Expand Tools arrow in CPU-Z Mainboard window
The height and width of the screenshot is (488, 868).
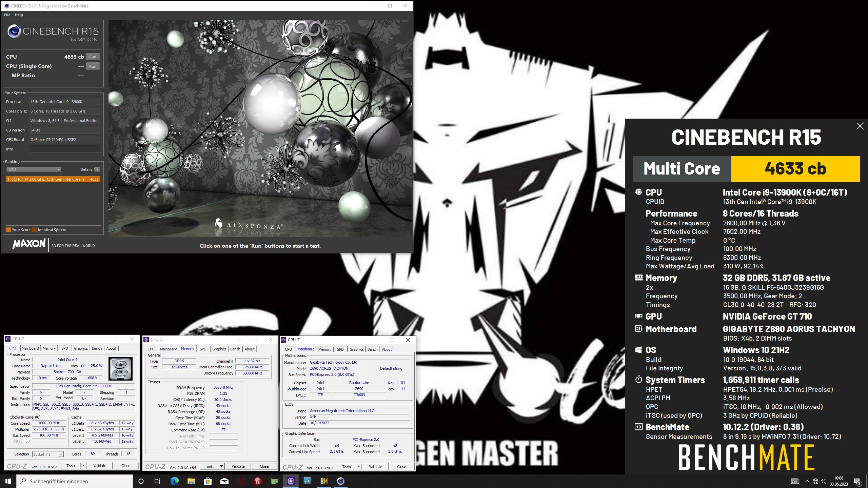tap(359, 467)
